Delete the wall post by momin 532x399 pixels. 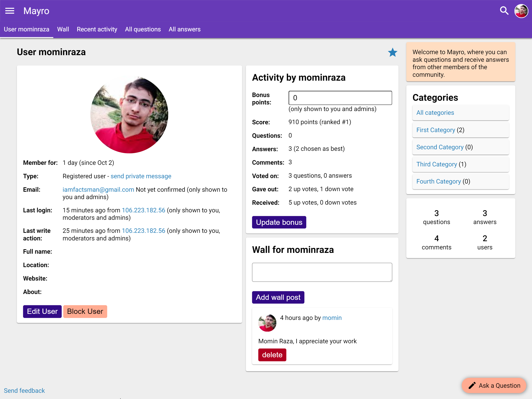click(272, 355)
